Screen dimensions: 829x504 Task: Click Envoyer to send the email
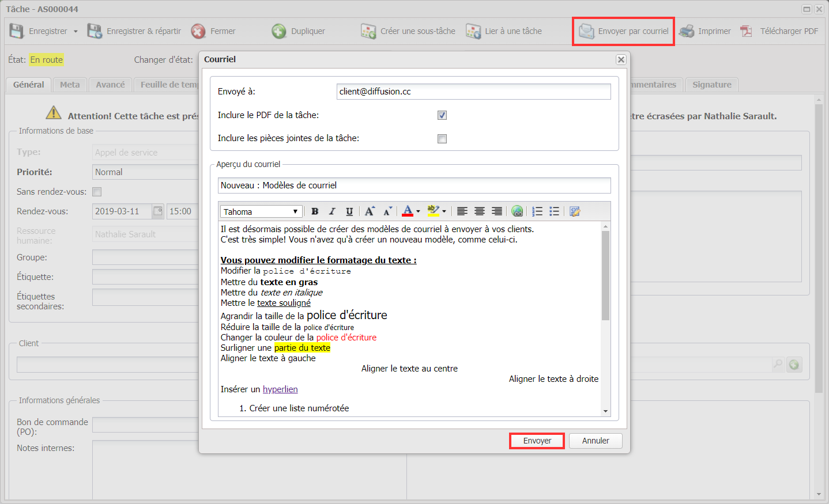[x=537, y=441]
